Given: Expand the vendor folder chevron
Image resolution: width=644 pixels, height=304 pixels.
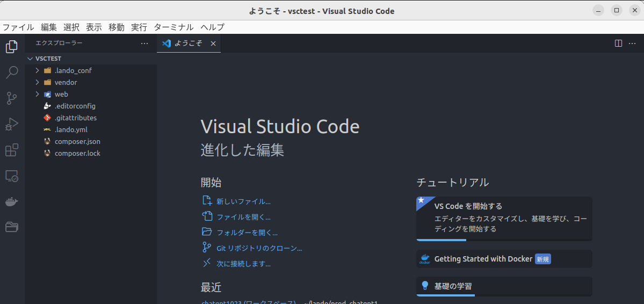Looking at the screenshot, I should coord(37,82).
